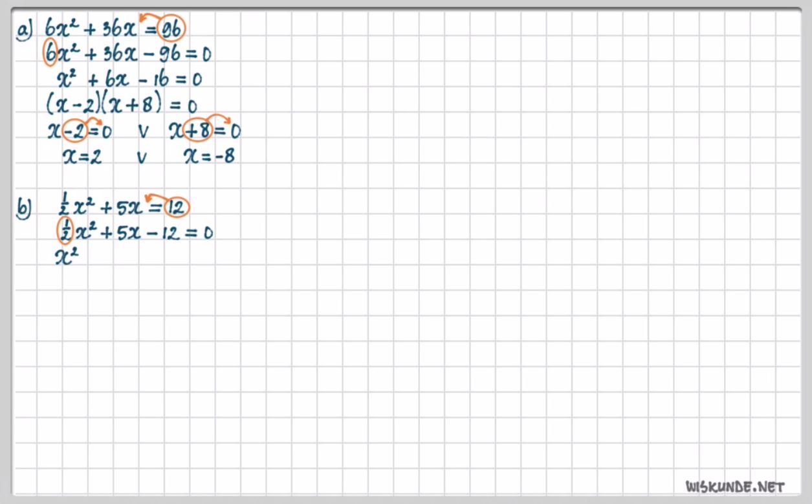Select the factored form (x−2)(x+8)=0
Viewport: 812px width, 504px height.
121,104
